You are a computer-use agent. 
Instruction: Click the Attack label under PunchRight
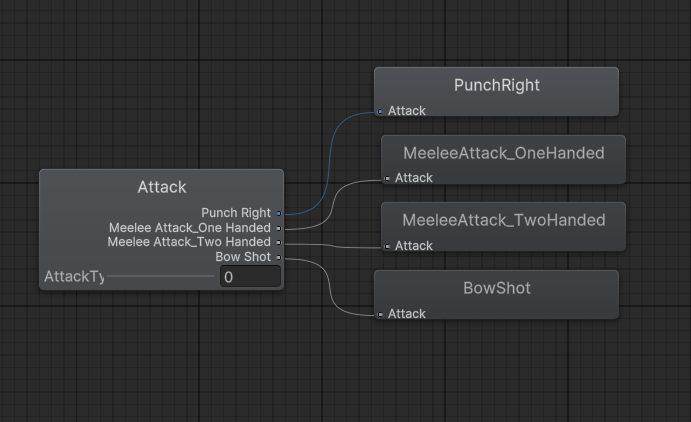(x=407, y=111)
